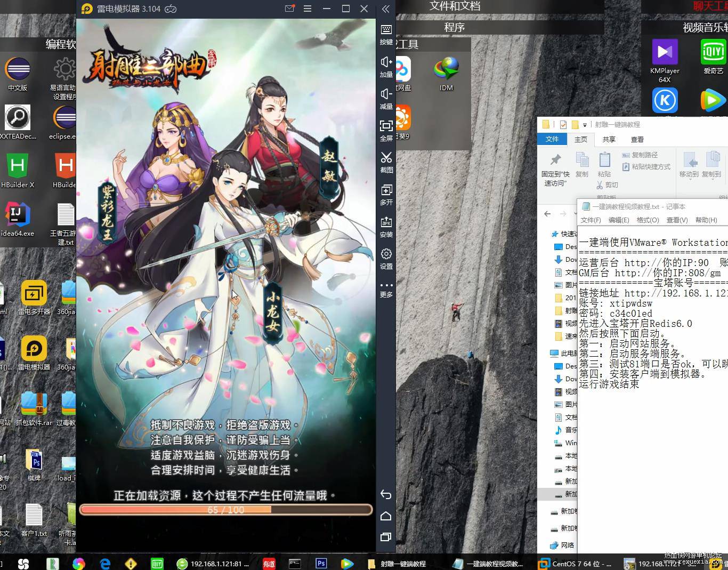Open the 棋牌 Photoshop file on desktop
Image resolution: width=728 pixels, height=570 pixels.
point(34,464)
